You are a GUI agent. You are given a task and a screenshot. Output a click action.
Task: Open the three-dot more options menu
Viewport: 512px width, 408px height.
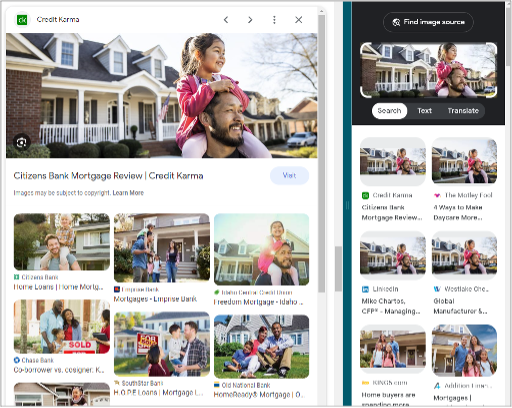pos(274,20)
